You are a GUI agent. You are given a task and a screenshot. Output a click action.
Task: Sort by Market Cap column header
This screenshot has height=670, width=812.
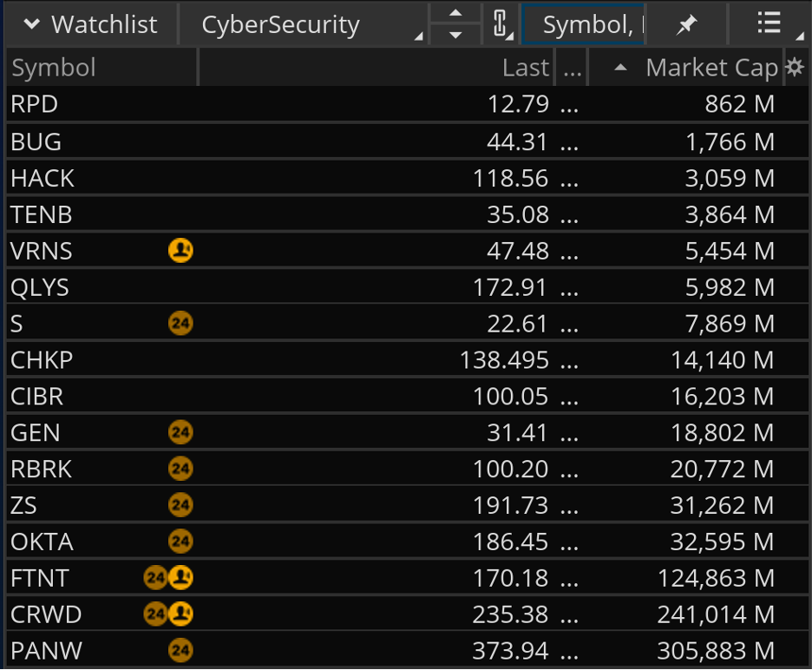pos(687,68)
